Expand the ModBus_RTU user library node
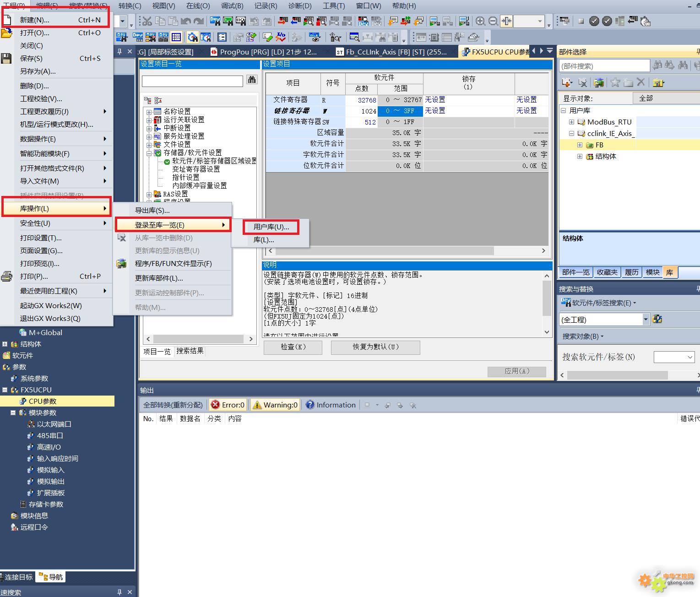700x597 pixels. click(x=571, y=122)
